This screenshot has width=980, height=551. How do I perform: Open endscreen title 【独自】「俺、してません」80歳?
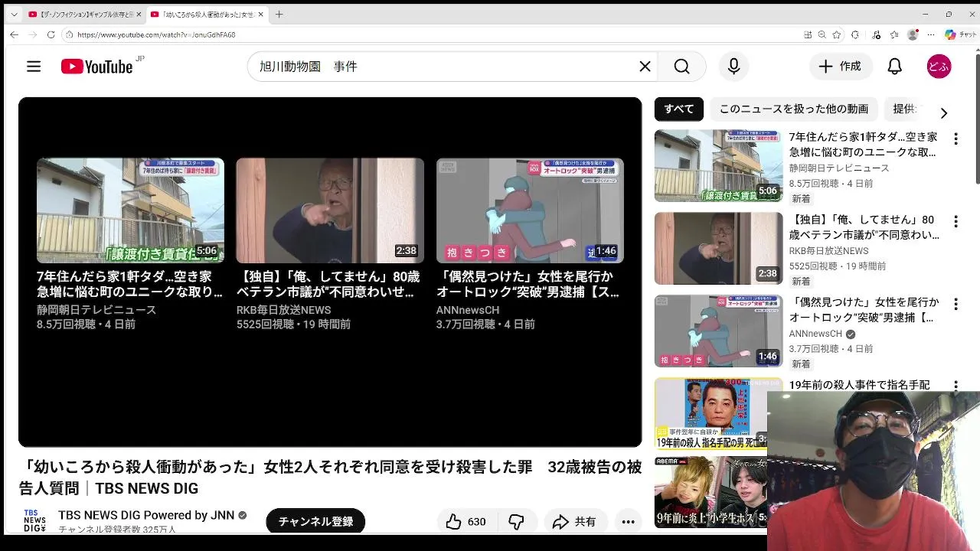[328, 284]
